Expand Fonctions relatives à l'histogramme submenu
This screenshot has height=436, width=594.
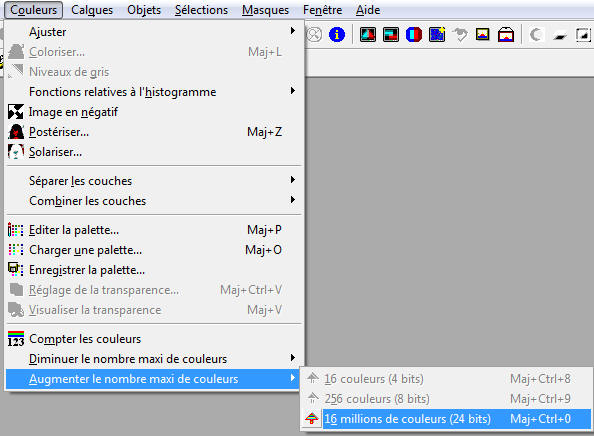point(155,92)
